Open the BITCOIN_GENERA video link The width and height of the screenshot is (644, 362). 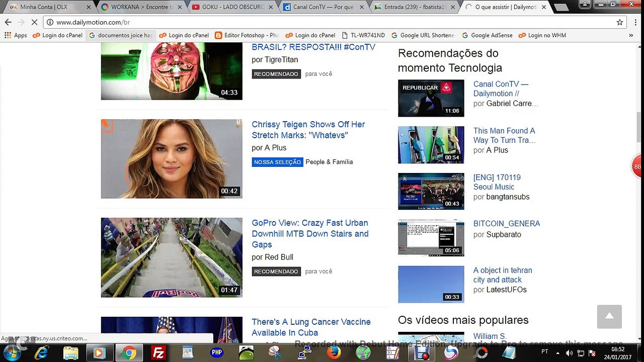point(507,224)
